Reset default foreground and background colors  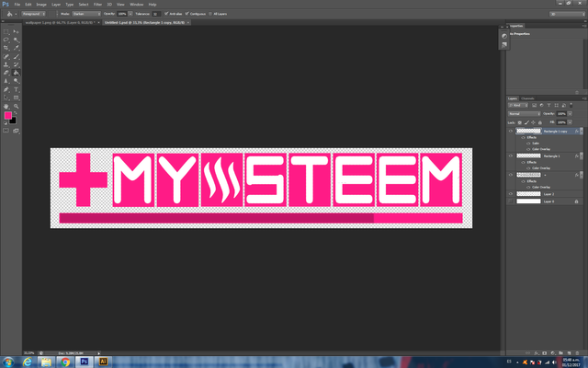pyautogui.click(x=6, y=122)
